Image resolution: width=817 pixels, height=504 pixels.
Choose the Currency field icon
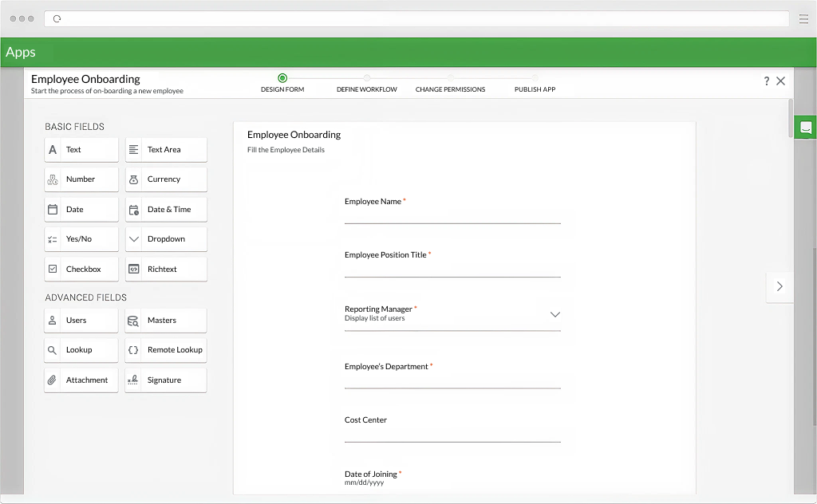click(133, 179)
